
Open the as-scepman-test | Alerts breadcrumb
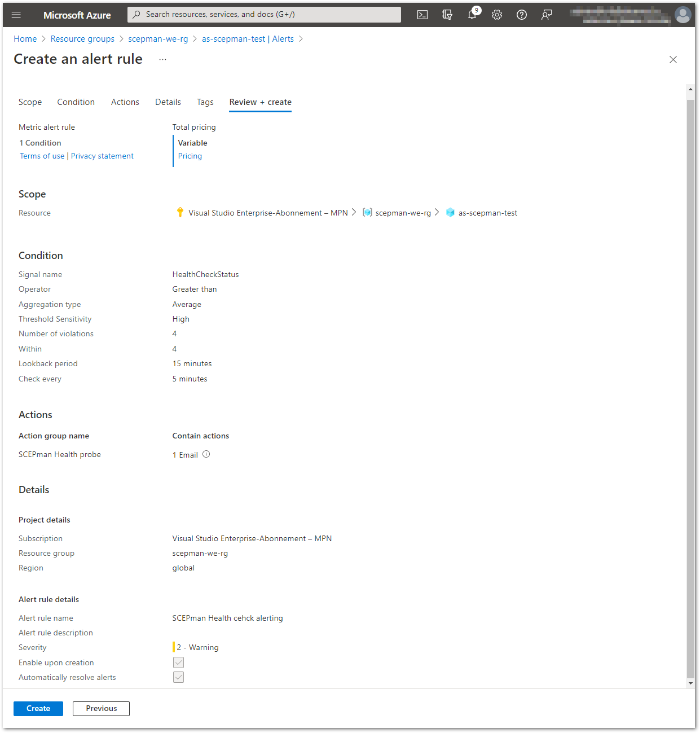(248, 39)
